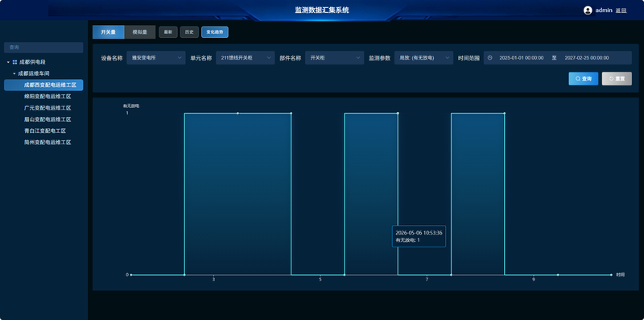Select the 变化趋势 view button
644x320 pixels.
(215, 32)
